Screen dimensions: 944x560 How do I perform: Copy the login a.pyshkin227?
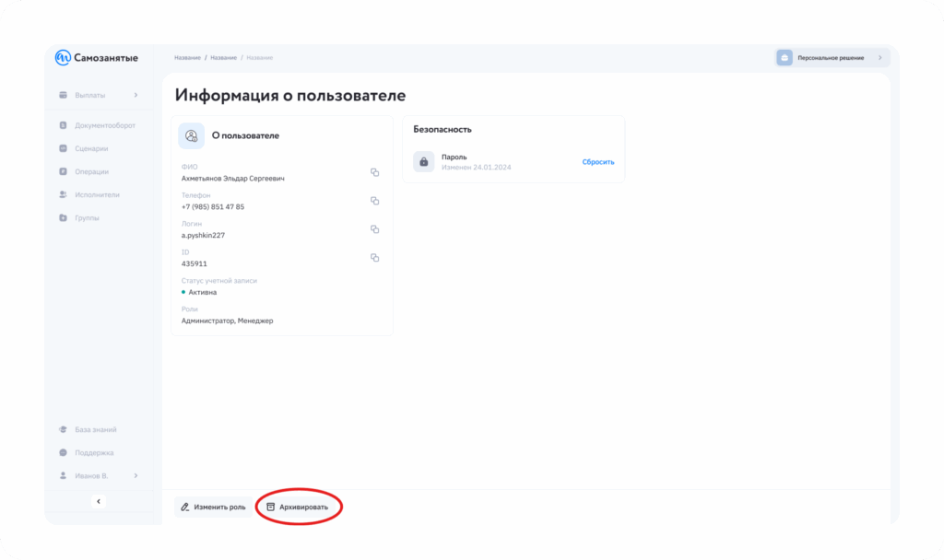(374, 229)
